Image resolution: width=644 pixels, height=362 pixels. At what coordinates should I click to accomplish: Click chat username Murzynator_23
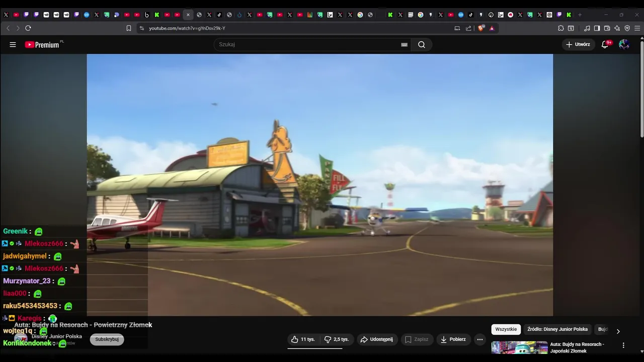tap(27, 281)
